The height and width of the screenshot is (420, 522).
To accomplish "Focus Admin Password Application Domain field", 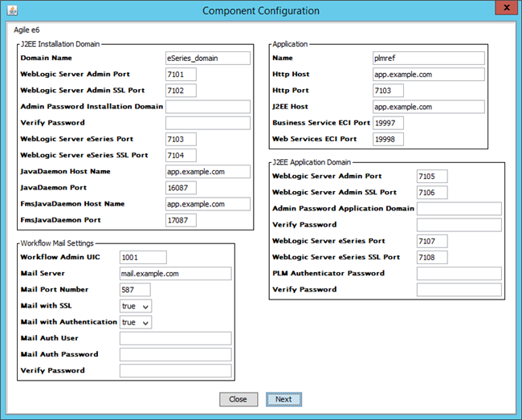I will 459,209.
